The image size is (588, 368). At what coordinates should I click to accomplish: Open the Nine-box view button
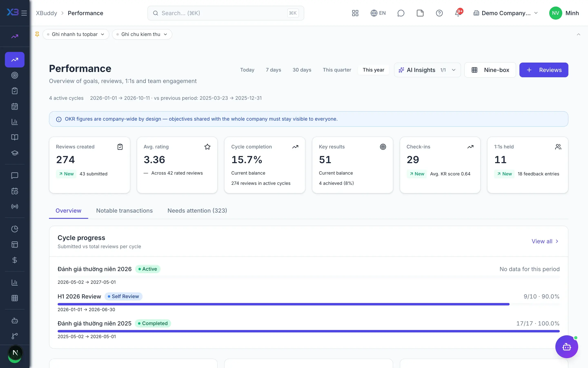click(490, 70)
